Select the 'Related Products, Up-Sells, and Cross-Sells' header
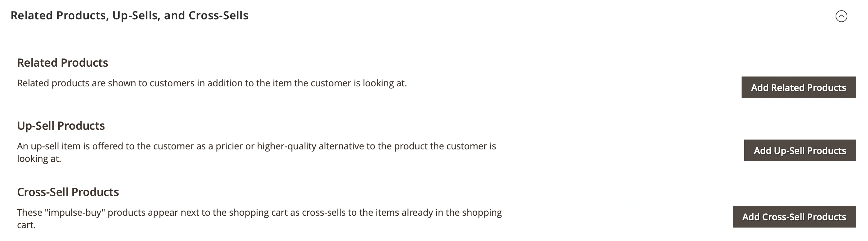868x241 pixels. tap(129, 15)
